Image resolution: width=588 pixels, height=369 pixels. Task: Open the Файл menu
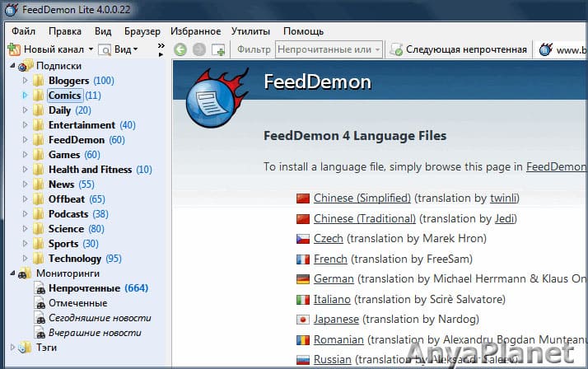pyautogui.click(x=23, y=31)
